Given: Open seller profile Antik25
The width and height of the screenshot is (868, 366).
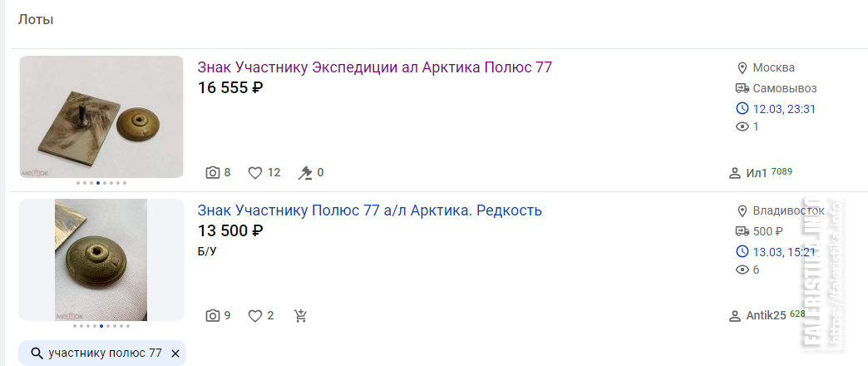Looking at the screenshot, I should (766, 316).
